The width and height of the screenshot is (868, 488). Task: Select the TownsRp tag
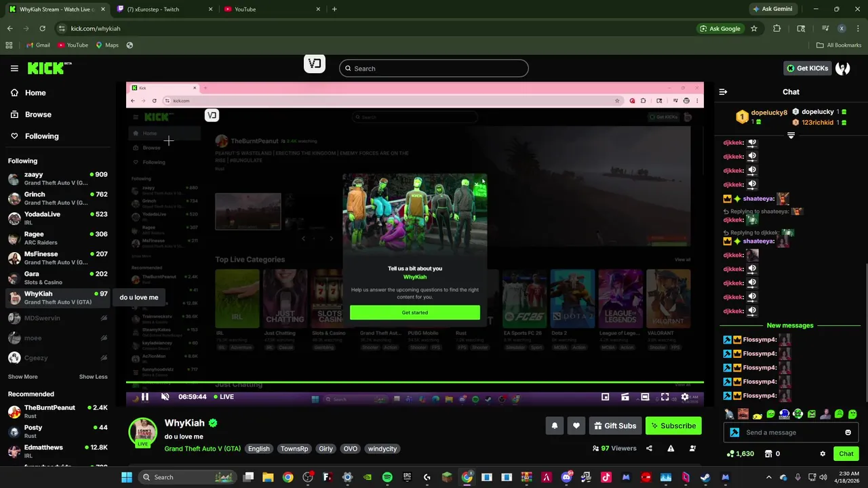coord(294,449)
